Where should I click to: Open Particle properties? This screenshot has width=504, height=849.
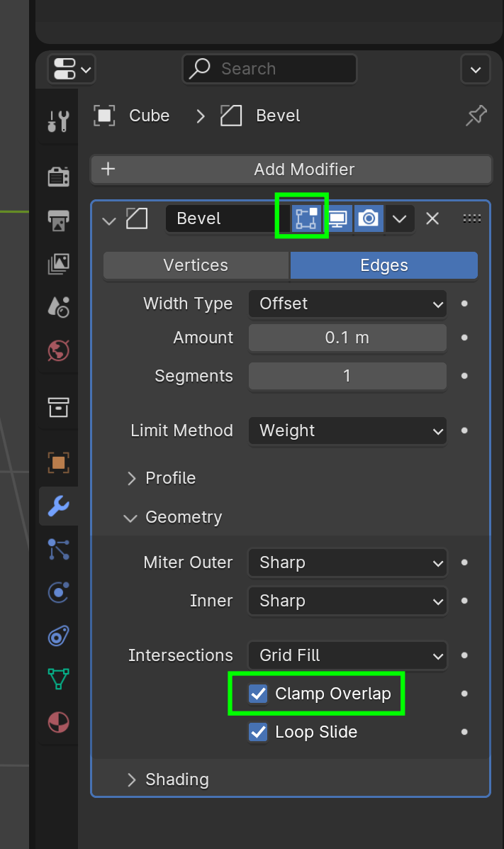coord(58,549)
